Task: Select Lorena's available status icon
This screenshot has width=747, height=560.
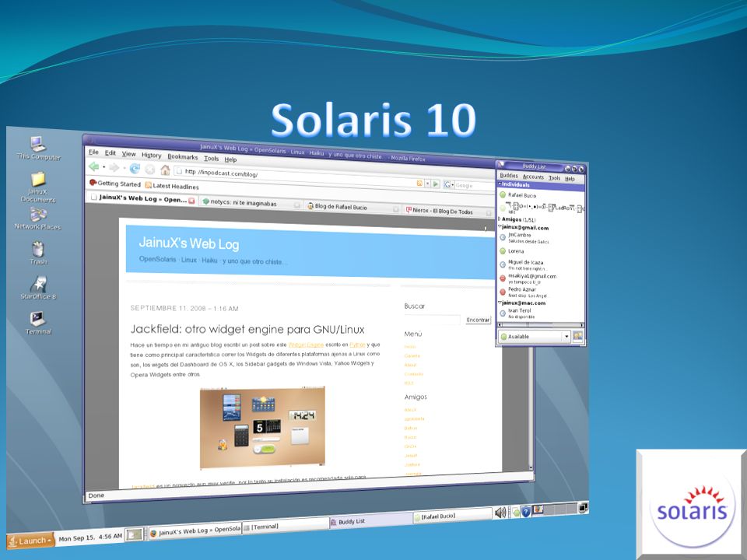Action: pos(502,250)
